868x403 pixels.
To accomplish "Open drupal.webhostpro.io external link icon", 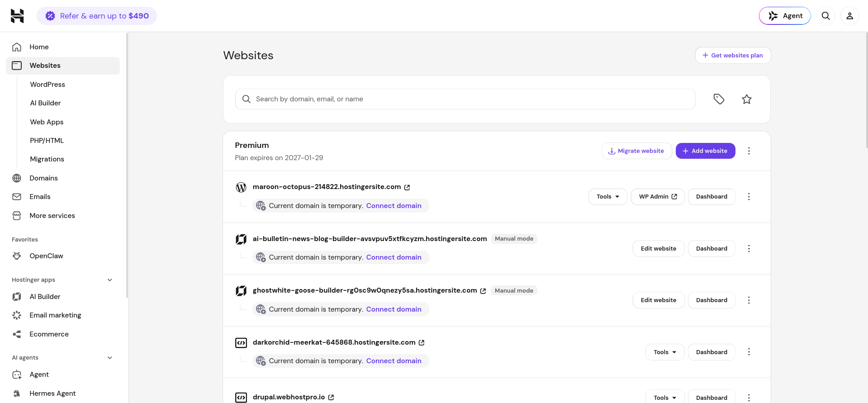I will (331, 398).
